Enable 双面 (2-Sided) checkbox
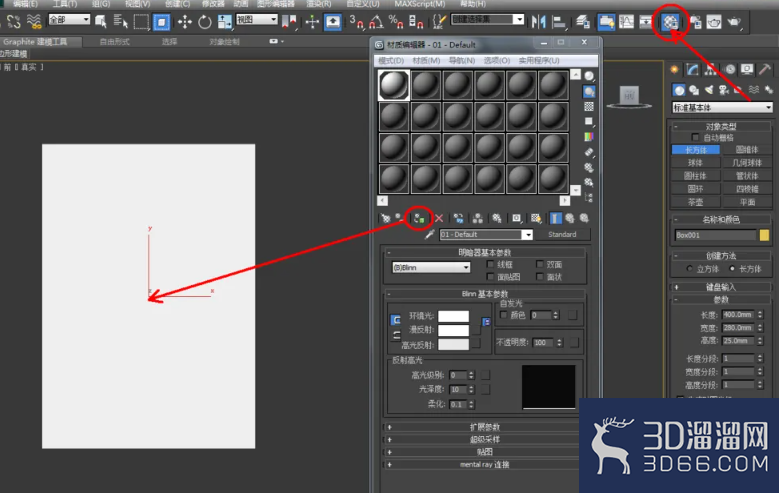Screen dimensions: 779x493 click(x=540, y=264)
